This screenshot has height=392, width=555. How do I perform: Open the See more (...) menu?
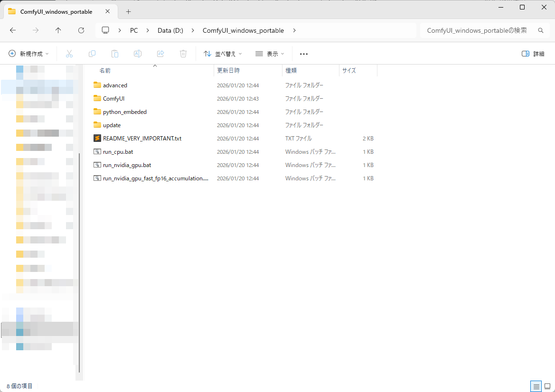[304, 54]
